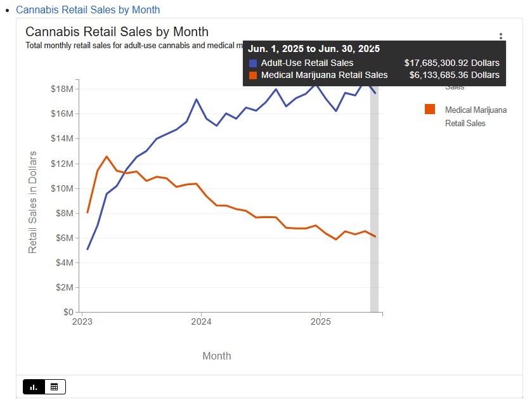Open the chart options three-dot menu
This screenshot has height=402, width=532.
point(501,37)
